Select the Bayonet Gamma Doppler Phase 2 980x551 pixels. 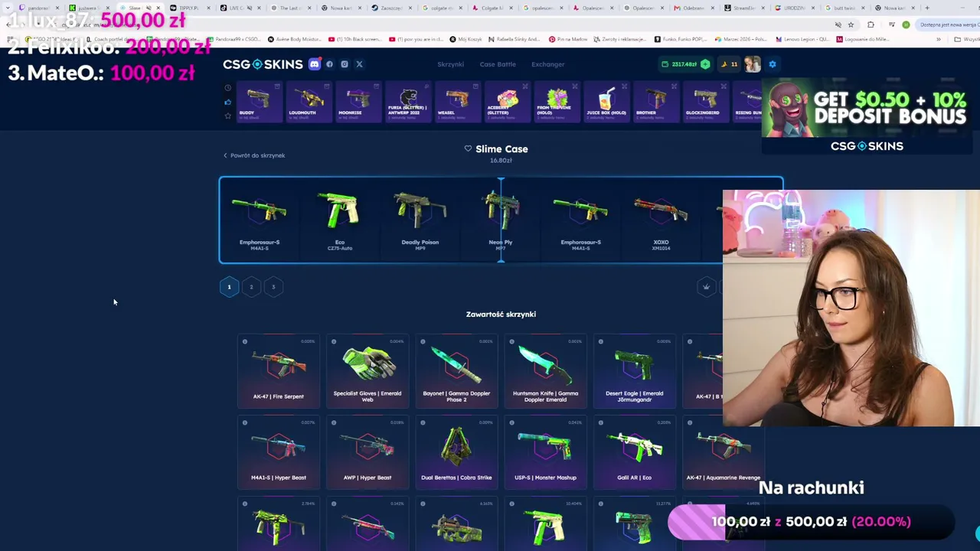[456, 371]
